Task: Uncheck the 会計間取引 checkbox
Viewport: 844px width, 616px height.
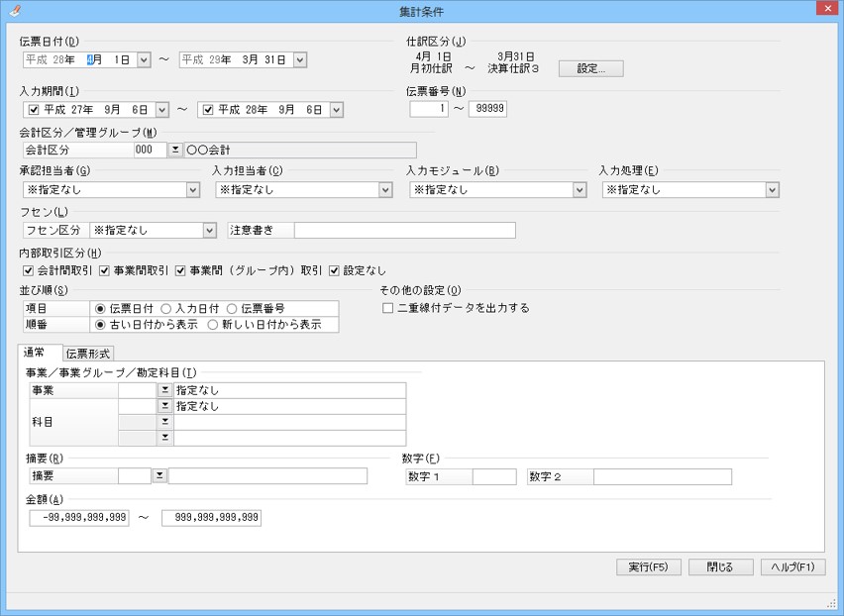Action: click(28, 270)
